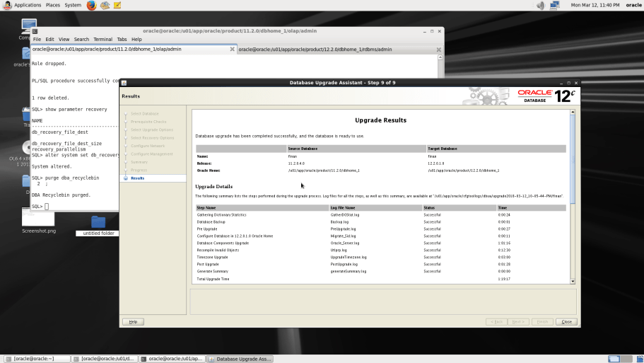644x363 pixels.
Task: Click the Upgrade Results scrollbar thumb
Action: point(573,159)
